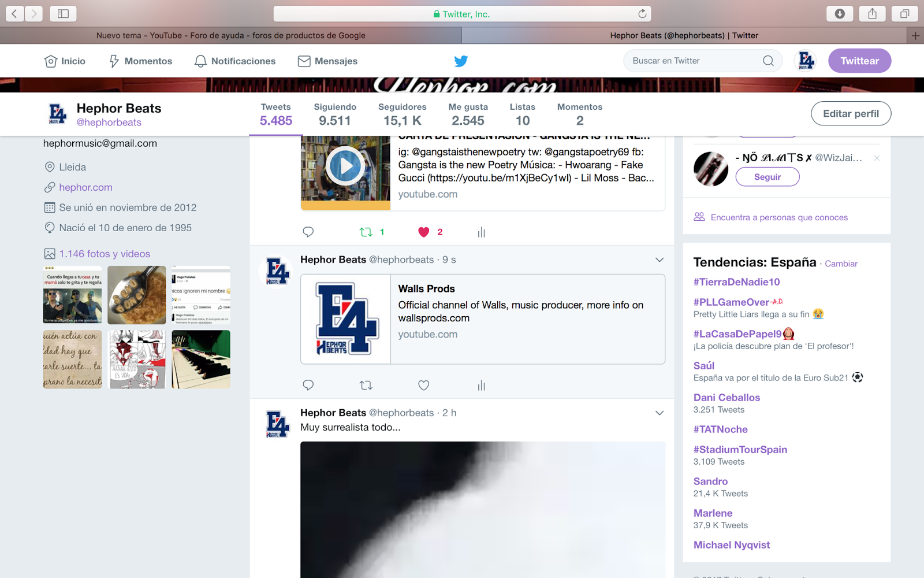The image size is (924, 578).
Task: Expand options for the Walls Prods tweet
Action: 660,260
